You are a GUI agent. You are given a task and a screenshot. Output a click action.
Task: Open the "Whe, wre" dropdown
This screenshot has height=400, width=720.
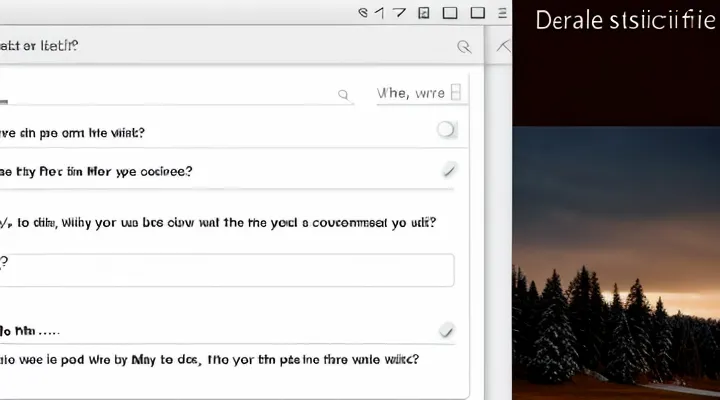411,93
